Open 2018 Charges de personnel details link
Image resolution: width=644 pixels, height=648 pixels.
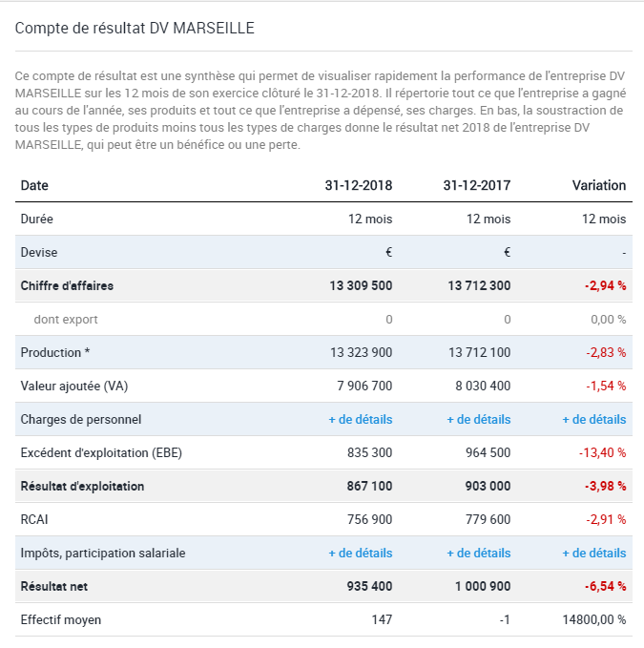click(361, 420)
